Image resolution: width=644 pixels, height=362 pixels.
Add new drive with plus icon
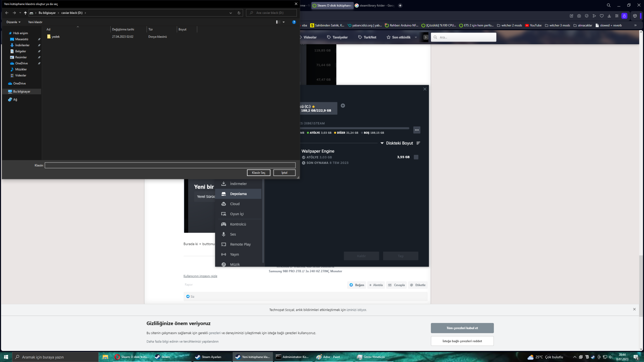point(343,106)
